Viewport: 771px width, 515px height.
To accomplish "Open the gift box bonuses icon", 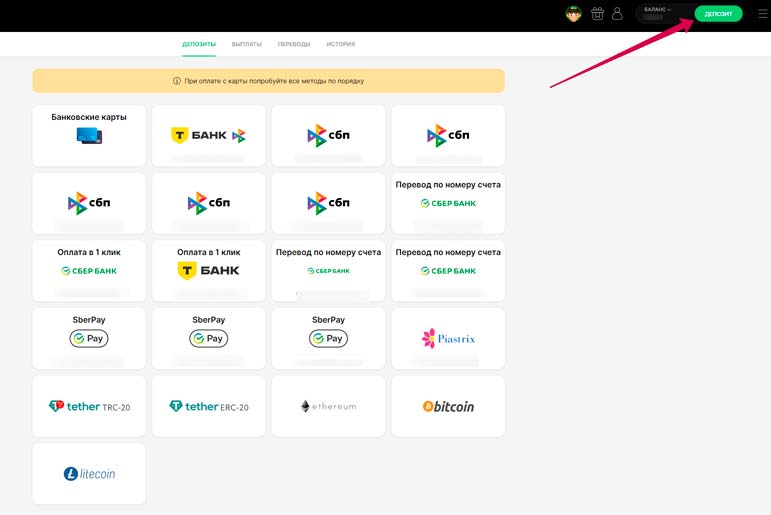I will (x=597, y=14).
